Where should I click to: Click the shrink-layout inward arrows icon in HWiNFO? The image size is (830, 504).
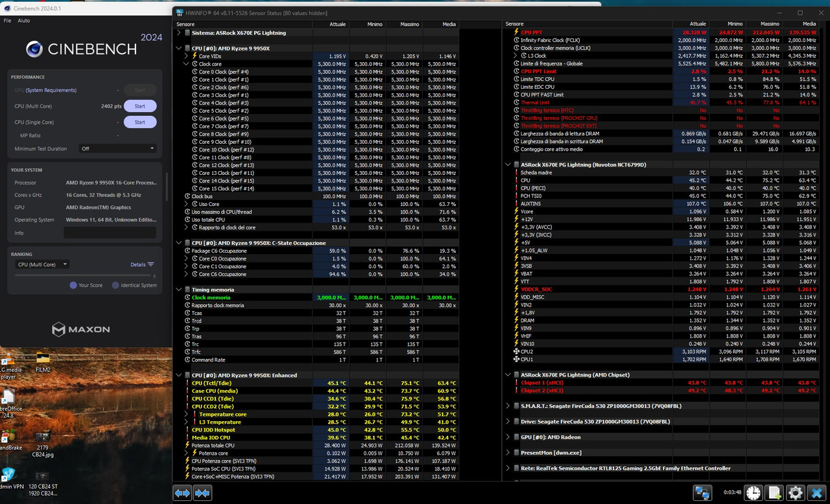pos(202,494)
